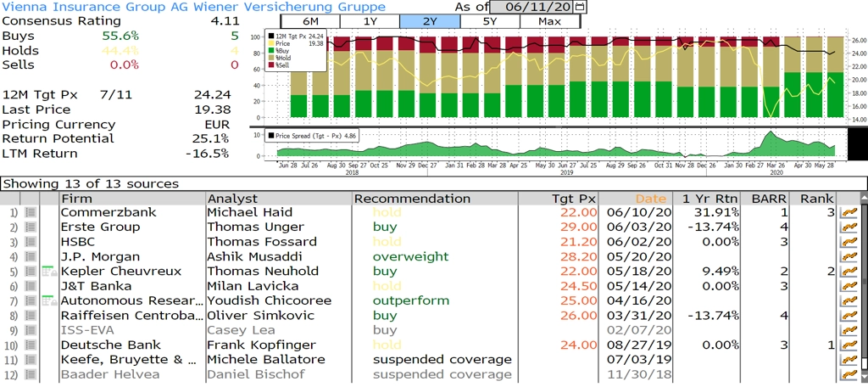Sort the table by the Firm column
Image resolution: width=868 pixels, height=387 pixels.
pyautogui.click(x=131, y=199)
